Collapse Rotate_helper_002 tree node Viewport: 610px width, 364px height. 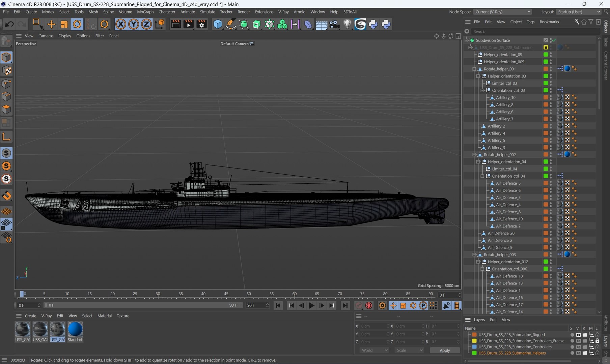[474, 155]
